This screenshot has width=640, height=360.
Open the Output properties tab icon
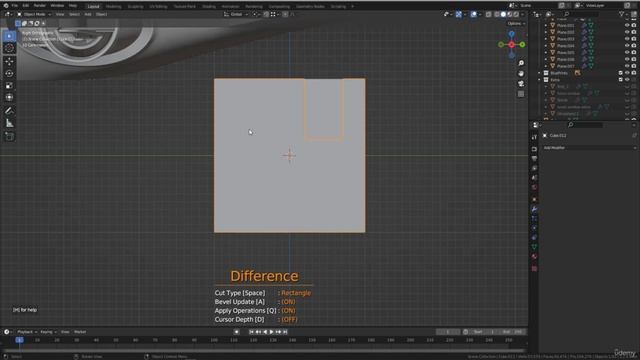point(534,158)
